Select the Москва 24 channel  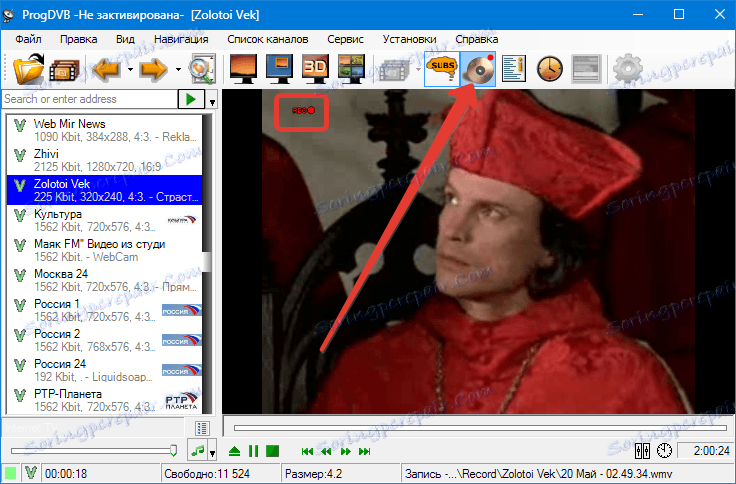105,280
